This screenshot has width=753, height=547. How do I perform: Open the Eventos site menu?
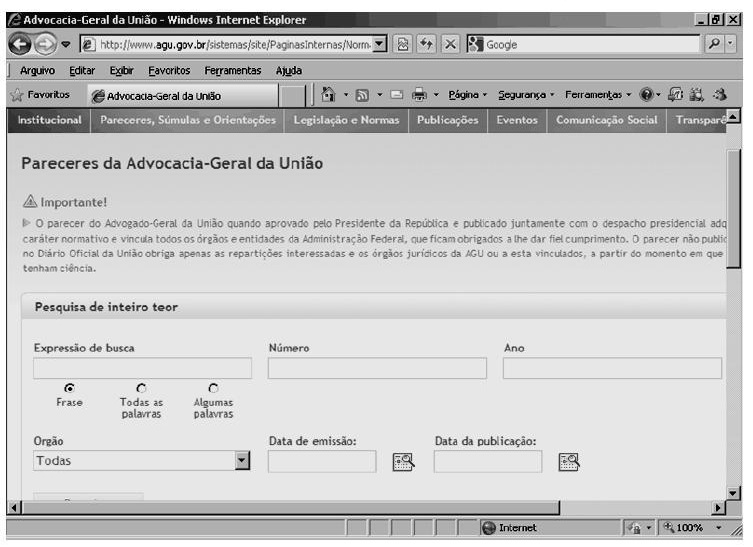[517, 120]
